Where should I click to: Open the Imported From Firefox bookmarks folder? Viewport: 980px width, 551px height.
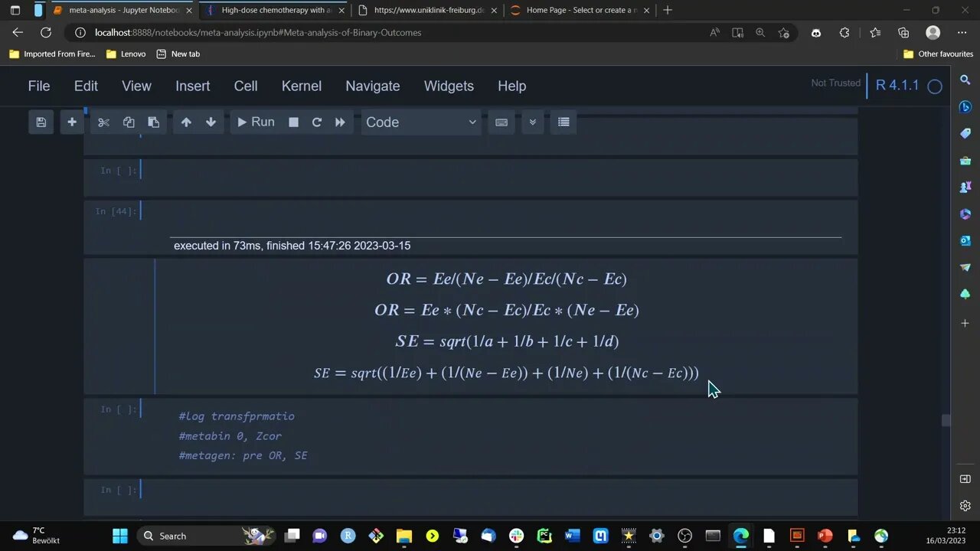52,54
